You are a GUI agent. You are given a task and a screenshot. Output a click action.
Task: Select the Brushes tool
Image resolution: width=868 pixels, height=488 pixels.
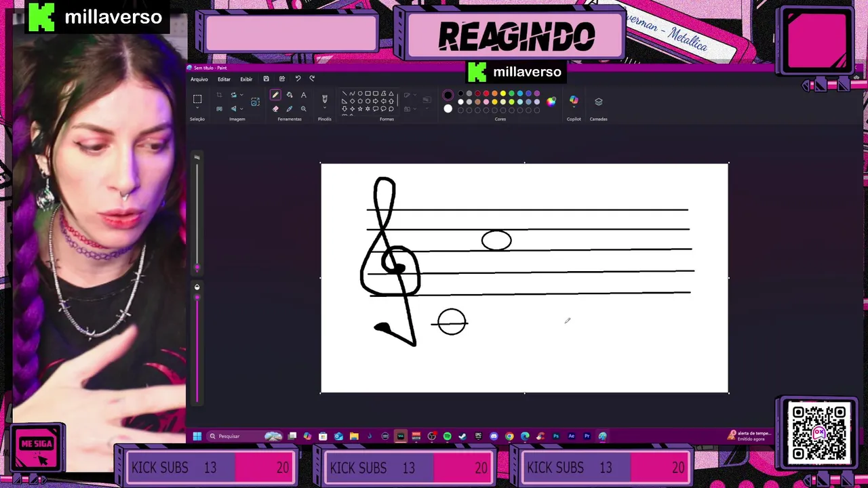tap(324, 98)
